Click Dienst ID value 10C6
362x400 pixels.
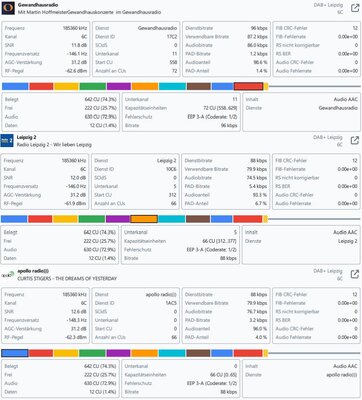tap(171, 169)
